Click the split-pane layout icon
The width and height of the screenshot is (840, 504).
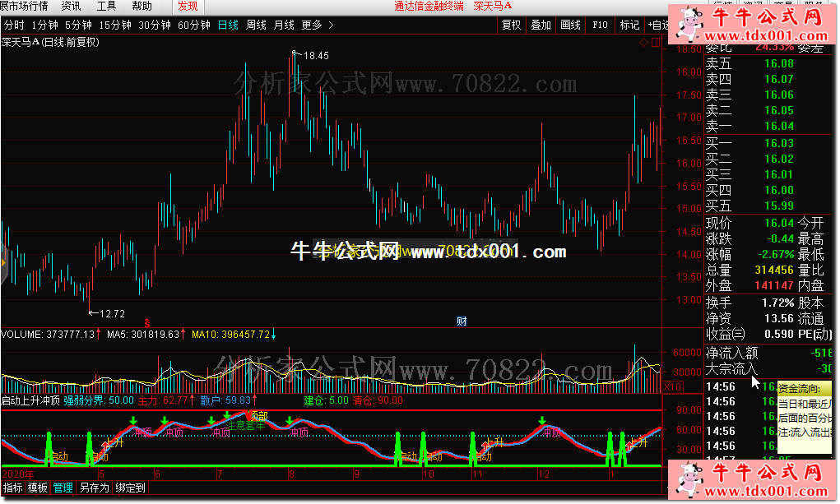[x=656, y=42]
